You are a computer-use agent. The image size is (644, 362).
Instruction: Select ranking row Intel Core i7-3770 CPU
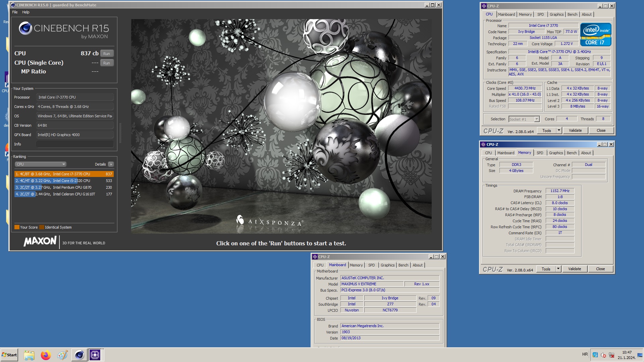click(64, 174)
